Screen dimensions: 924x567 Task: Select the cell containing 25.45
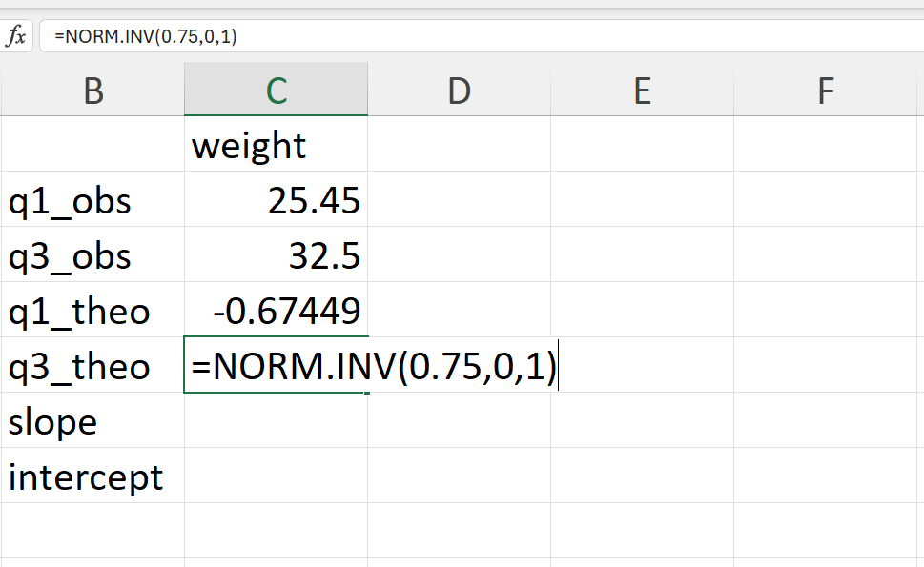coord(276,199)
